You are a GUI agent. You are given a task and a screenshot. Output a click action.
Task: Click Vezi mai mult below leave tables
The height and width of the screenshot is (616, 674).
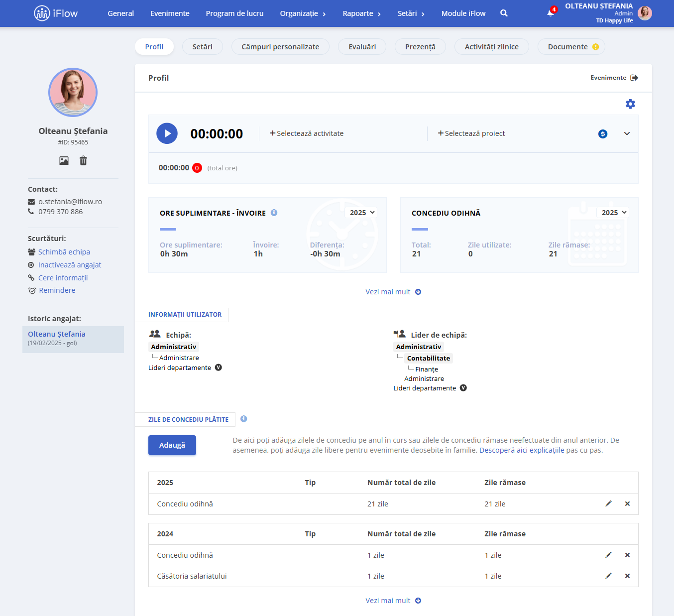point(393,601)
